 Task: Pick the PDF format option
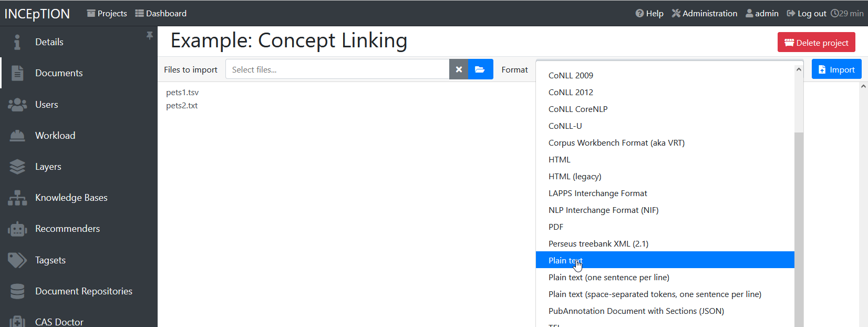click(555, 227)
